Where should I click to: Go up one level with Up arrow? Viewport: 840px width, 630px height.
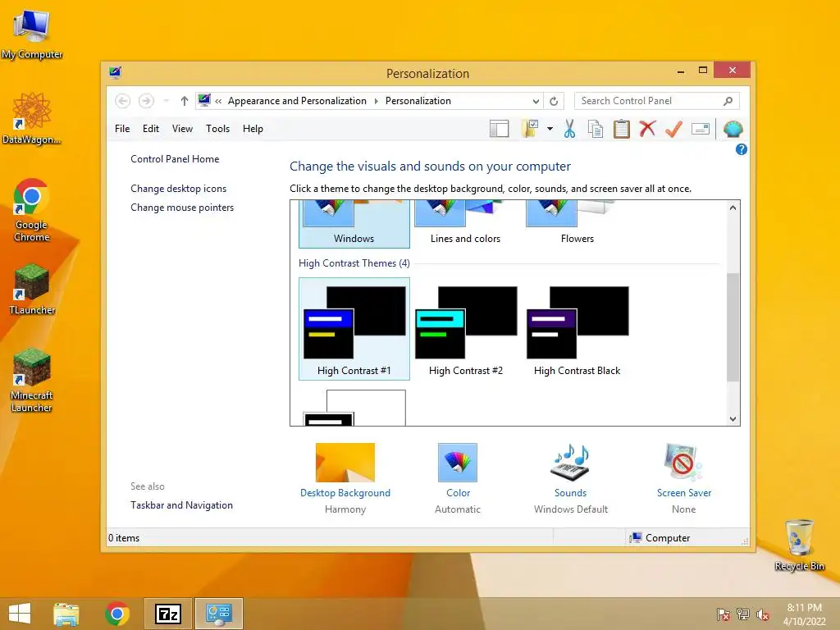(185, 101)
